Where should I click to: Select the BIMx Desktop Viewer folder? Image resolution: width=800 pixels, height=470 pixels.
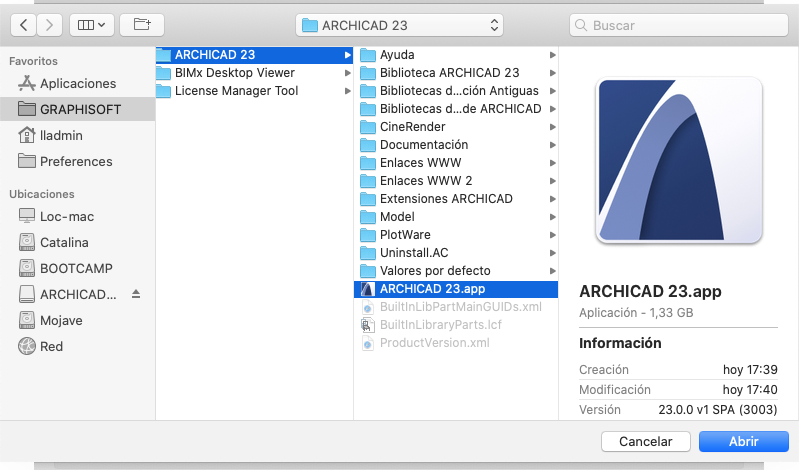click(x=254, y=72)
